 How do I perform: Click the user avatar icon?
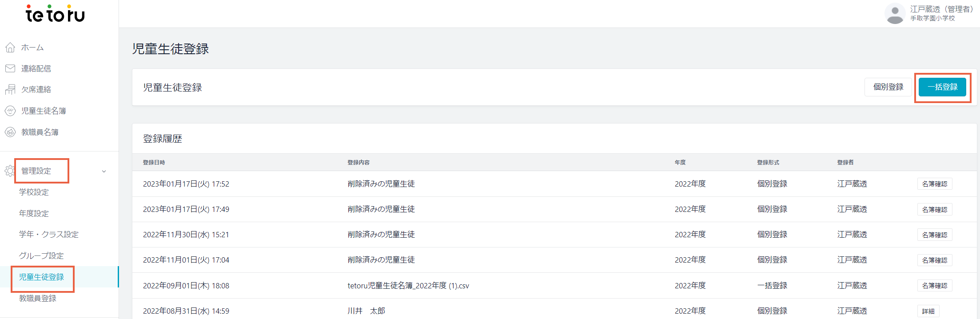click(895, 13)
